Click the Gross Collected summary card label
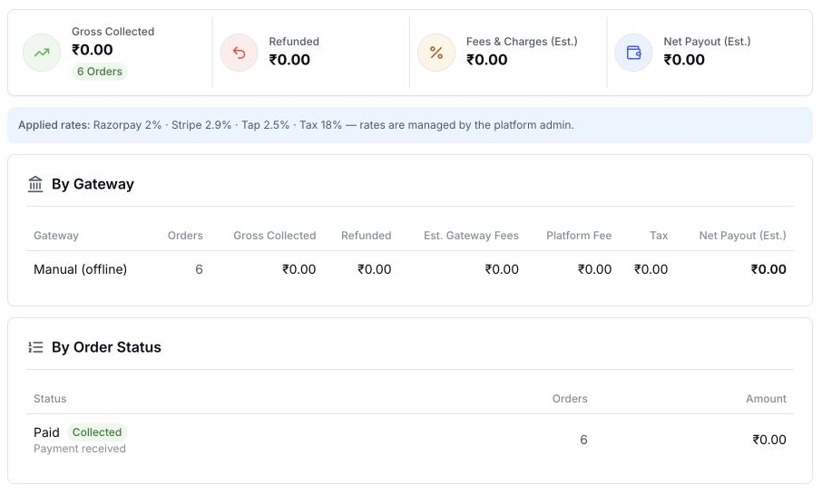 (113, 32)
